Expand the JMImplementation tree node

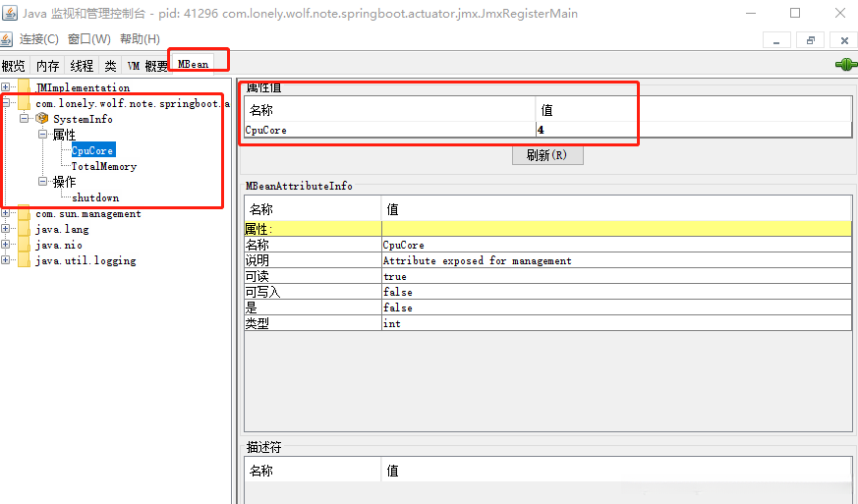click(6, 86)
